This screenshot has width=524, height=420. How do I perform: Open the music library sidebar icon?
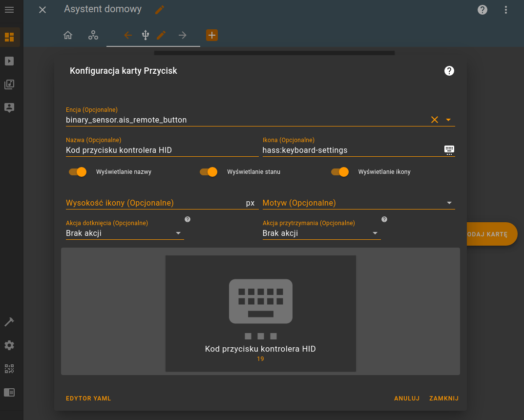tap(9, 84)
